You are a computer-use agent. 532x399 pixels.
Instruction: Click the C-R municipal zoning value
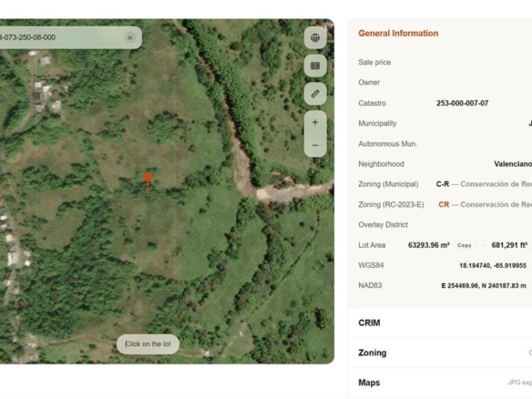(443, 184)
